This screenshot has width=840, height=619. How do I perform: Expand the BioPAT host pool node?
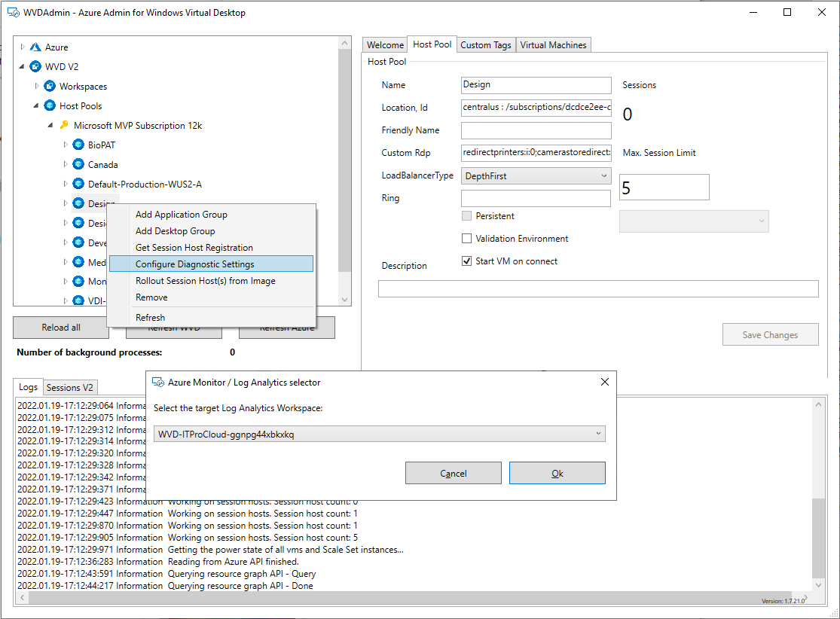coord(66,145)
